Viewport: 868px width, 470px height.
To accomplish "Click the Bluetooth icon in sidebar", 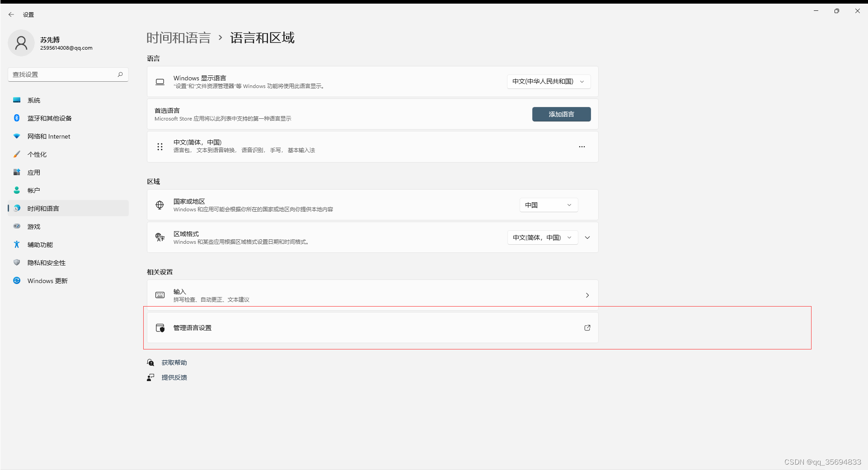I will 17,118.
